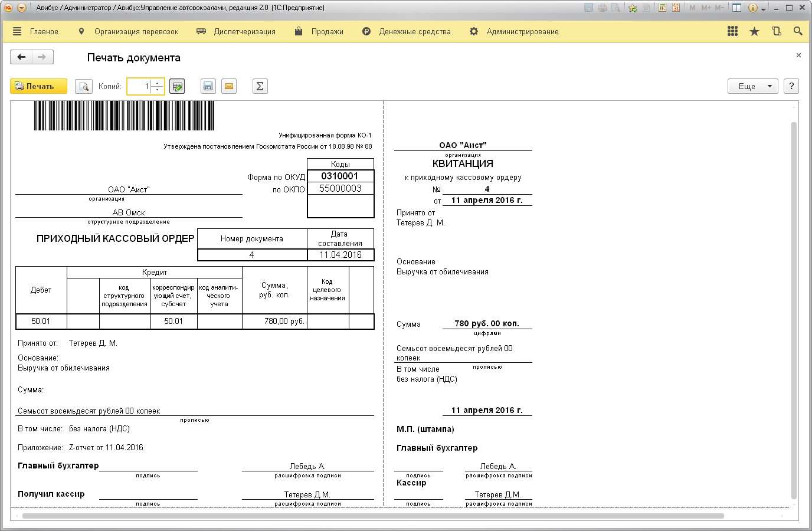Save the printed form with the floppy disk icon
Viewport: 812px width, 531px height.
(x=208, y=87)
